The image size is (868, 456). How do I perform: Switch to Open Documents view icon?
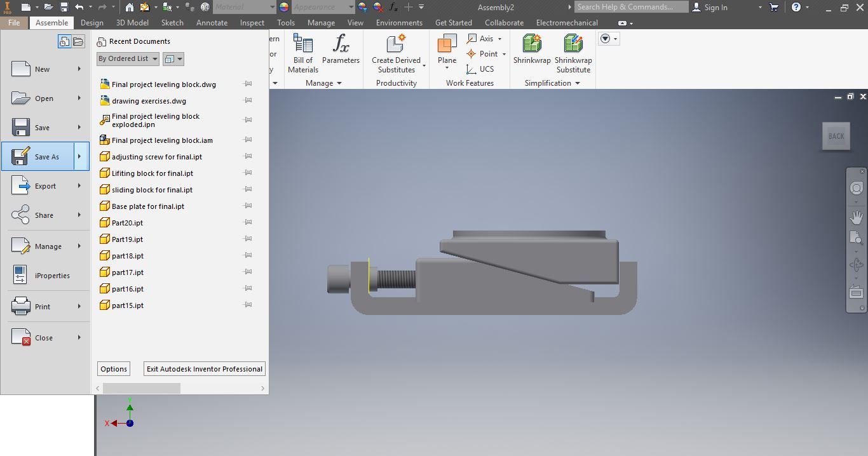(78, 42)
